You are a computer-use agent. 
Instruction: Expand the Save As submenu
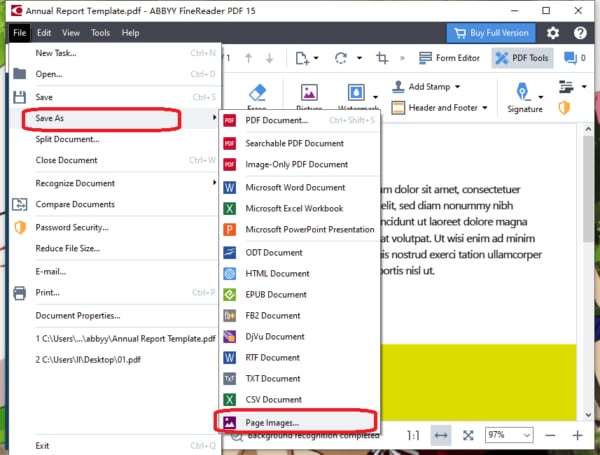point(115,118)
